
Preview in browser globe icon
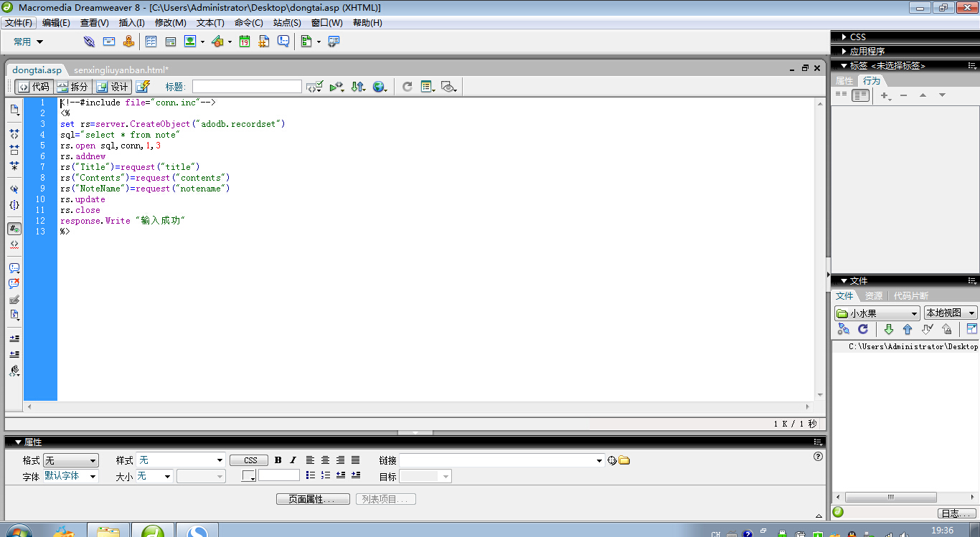pyautogui.click(x=380, y=87)
